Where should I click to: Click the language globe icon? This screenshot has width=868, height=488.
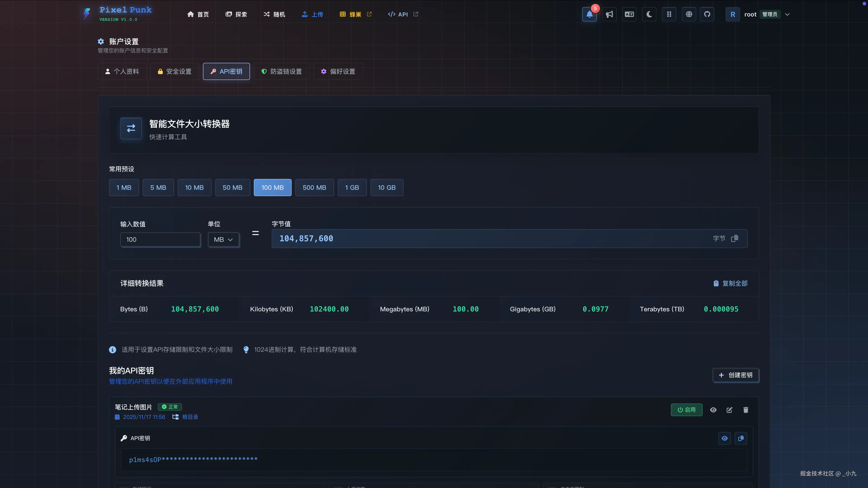point(689,14)
